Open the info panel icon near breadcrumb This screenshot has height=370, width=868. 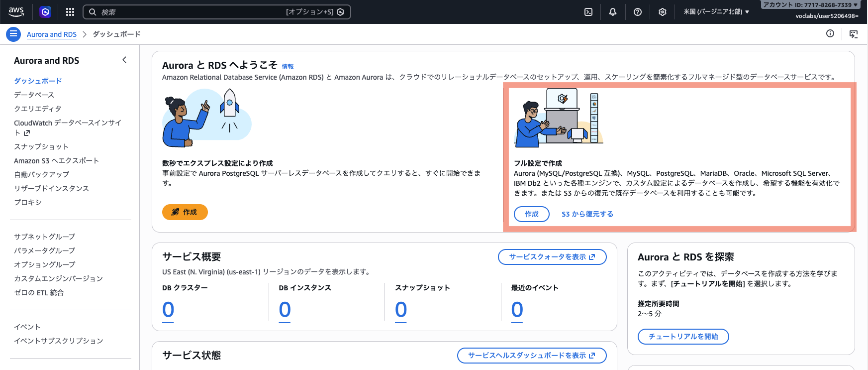[830, 33]
